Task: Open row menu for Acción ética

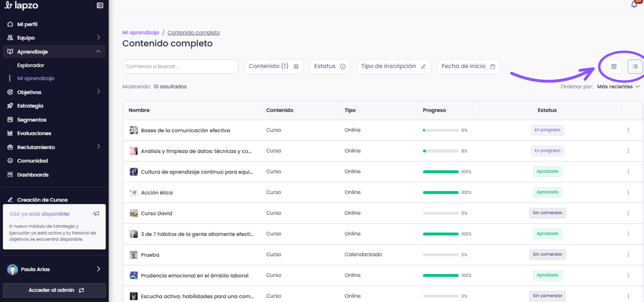Action: (628, 192)
